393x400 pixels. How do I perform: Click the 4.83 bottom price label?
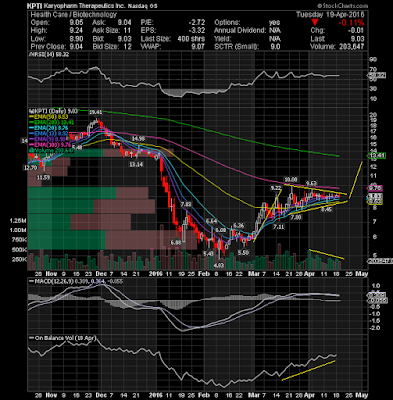coord(219,266)
